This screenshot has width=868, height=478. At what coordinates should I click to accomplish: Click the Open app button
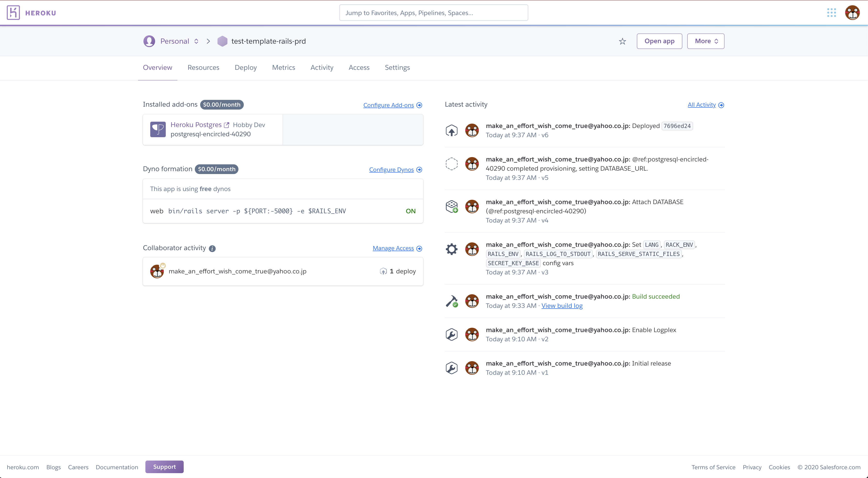659,41
